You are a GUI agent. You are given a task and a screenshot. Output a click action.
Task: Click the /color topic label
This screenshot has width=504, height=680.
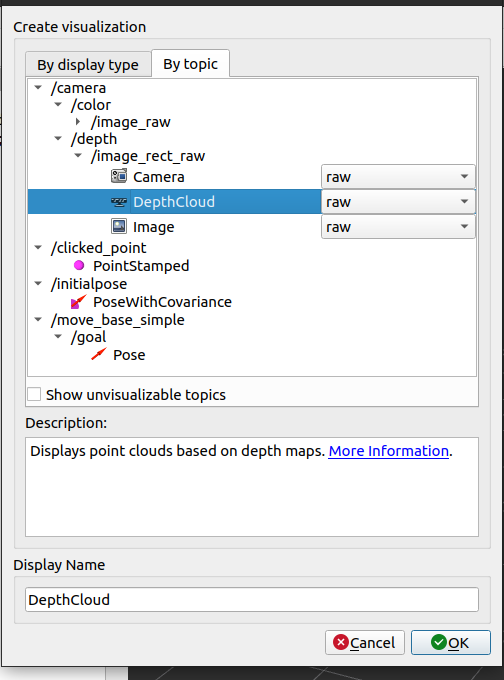pyautogui.click(x=91, y=105)
